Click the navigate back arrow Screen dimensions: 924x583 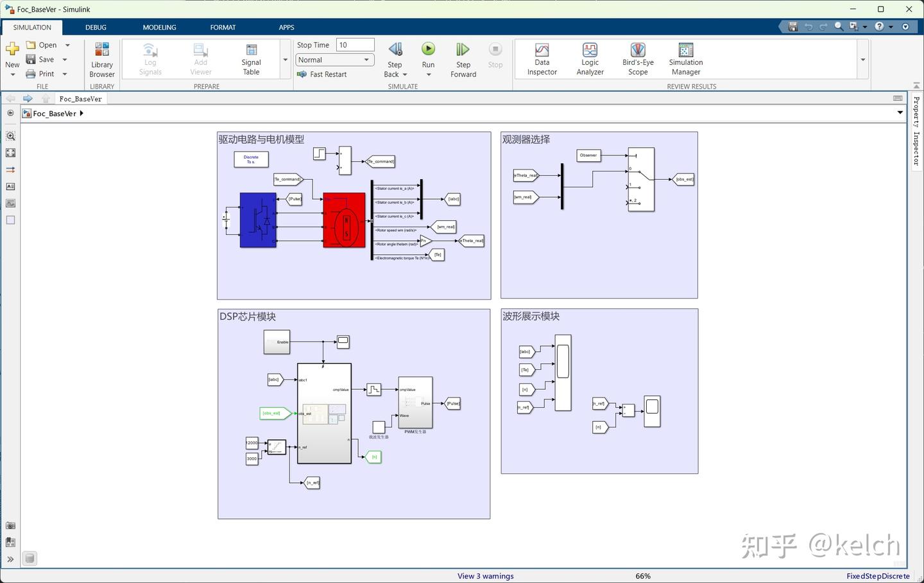[x=10, y=98]
